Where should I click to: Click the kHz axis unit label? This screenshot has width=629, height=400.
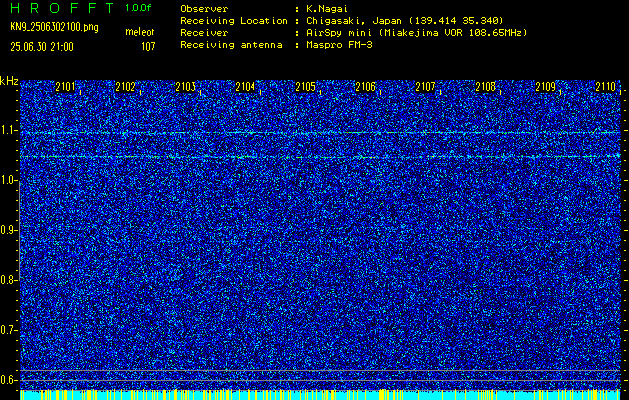click(x=9, y=81)
